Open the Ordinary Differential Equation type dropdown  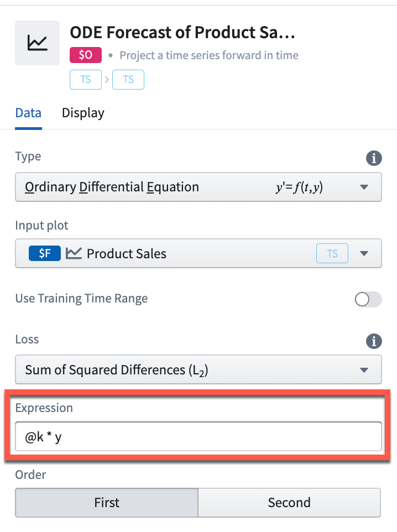(x=198, y=187)
